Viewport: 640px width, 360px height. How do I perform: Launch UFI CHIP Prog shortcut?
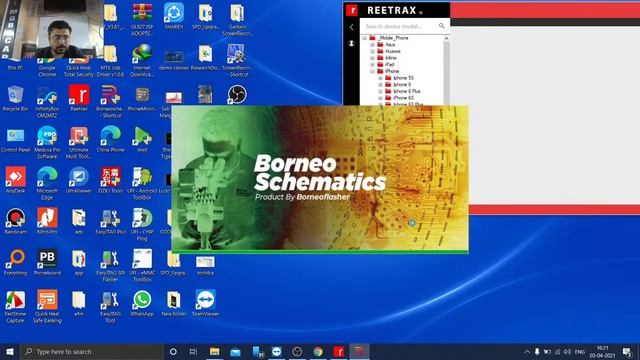[x=142, y=224]
